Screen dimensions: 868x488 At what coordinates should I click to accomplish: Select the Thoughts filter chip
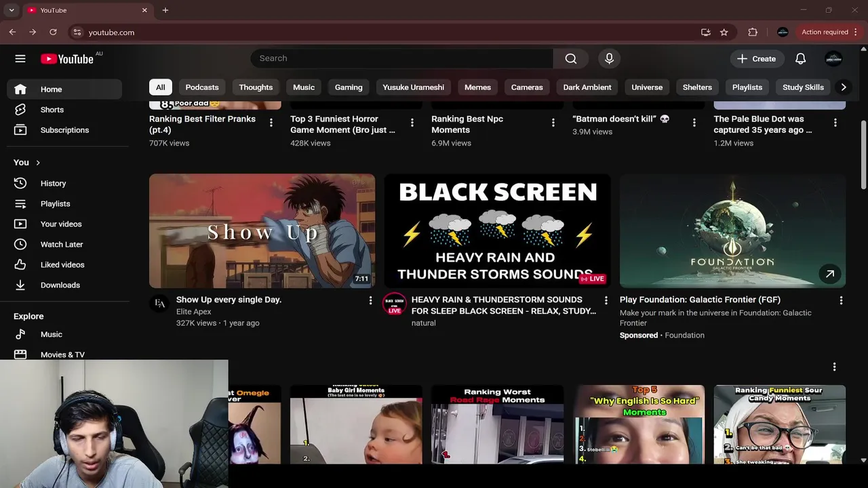256,87
